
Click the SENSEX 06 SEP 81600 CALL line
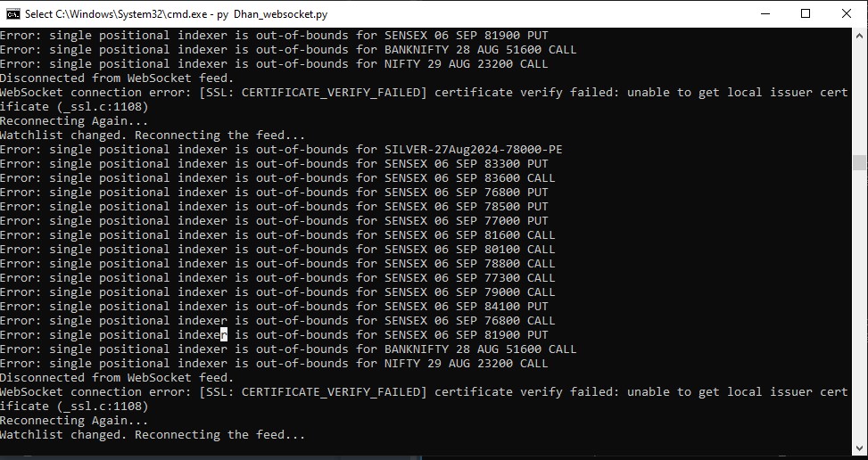(277, 235)
